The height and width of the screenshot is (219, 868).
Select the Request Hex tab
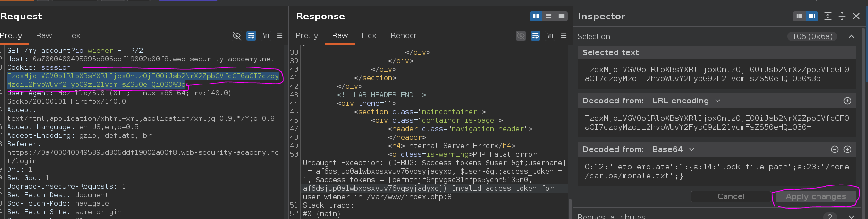click(x=73, y=35)
